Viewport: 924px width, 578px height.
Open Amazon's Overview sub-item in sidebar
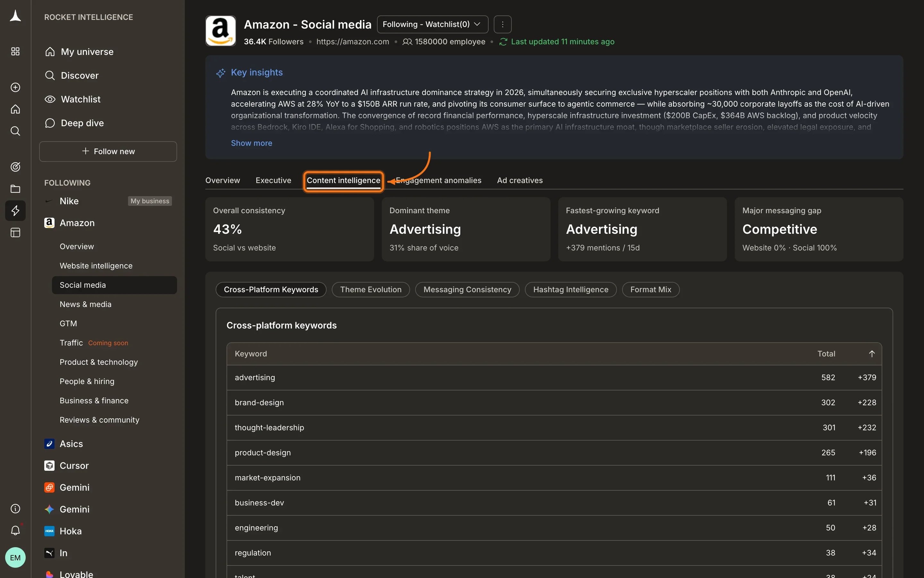115,247
